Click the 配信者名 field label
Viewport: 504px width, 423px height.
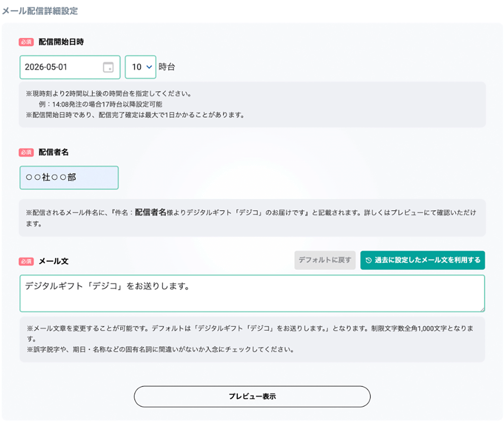coord(54,153)
